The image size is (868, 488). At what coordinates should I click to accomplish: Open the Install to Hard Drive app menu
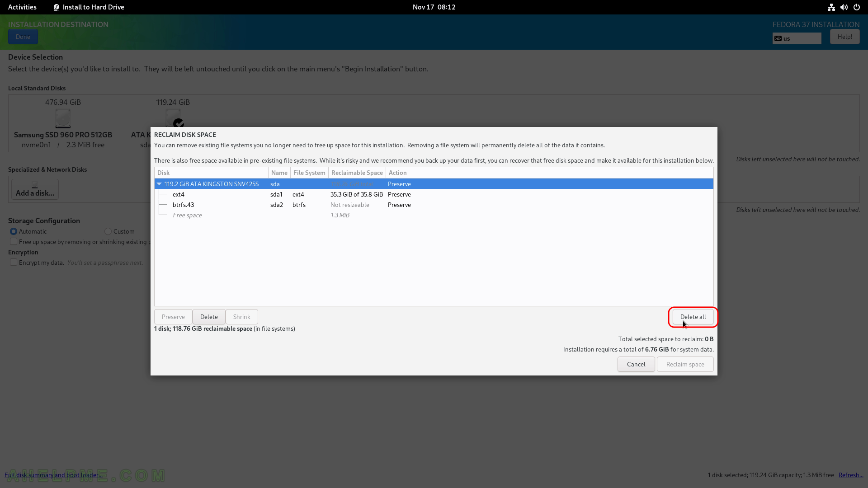click(89, 7)
